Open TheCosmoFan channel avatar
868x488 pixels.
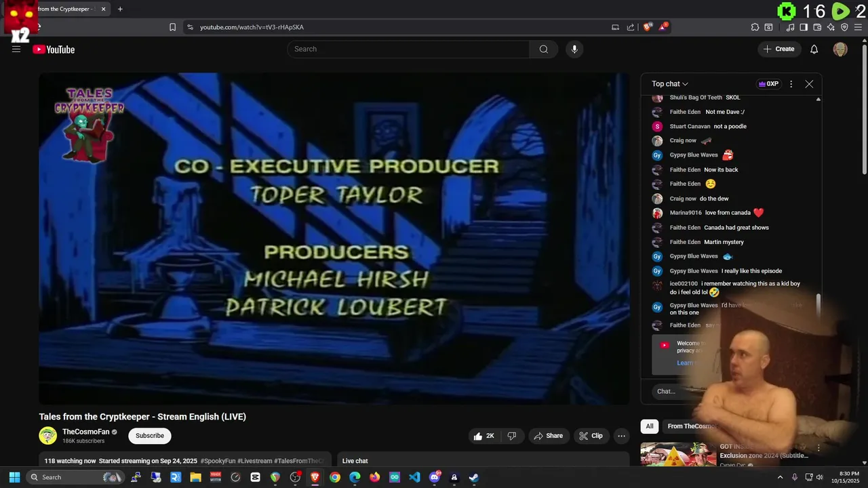pyautogui.click(x=48, y=436)
